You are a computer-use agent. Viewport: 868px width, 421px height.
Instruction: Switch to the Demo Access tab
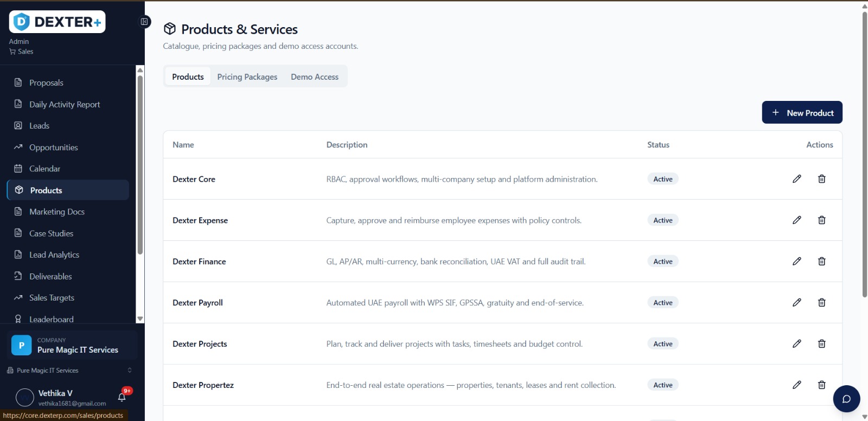coord(315,77)
